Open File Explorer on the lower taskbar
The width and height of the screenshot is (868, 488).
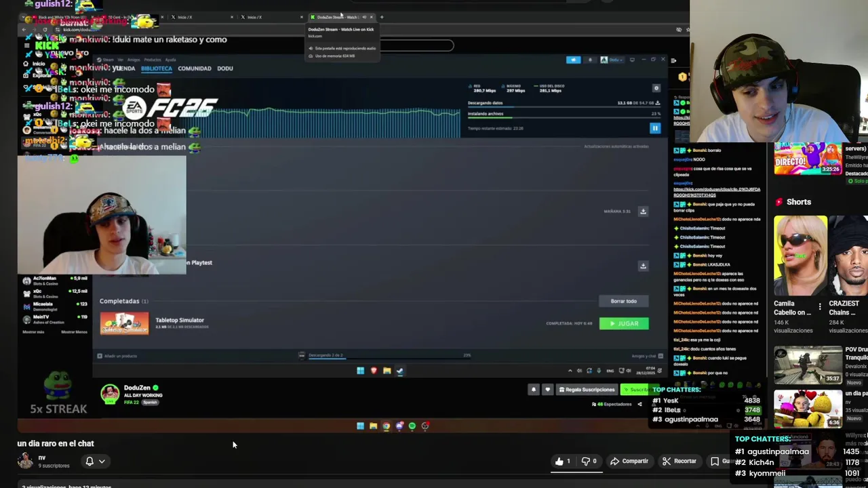coord(373,426)
